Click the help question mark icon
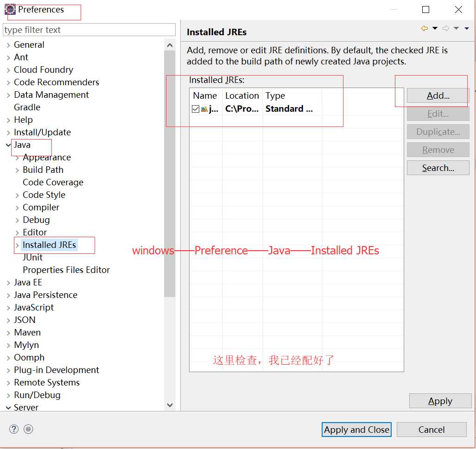Viewport: 476px width, 449px height. (13, 429)
